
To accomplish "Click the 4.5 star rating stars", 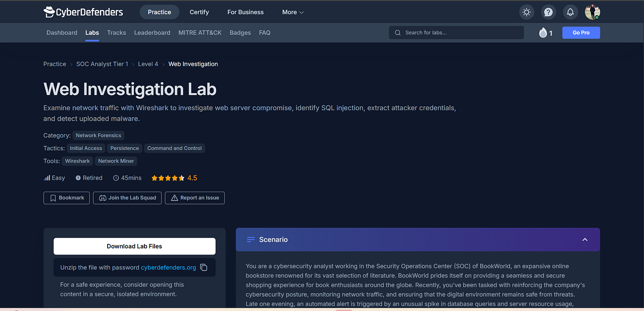I will (x=168, y=178).
